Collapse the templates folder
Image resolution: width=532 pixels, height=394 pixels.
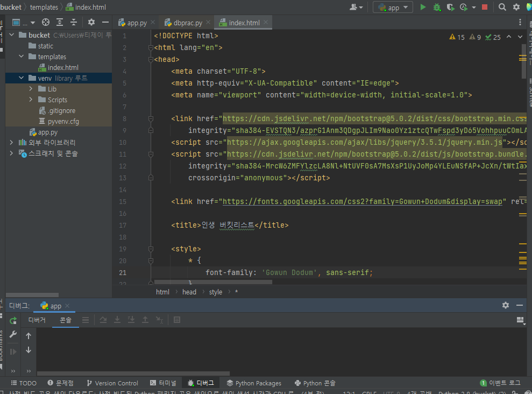tap(21, 57)
